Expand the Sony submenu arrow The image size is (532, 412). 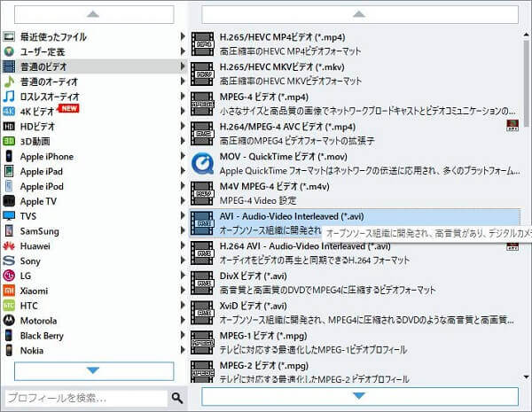(x=183, y=260)
